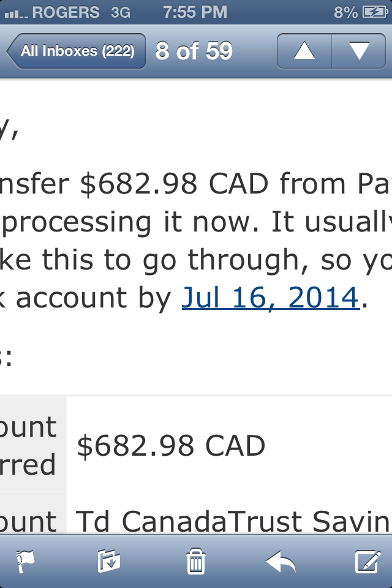Tap the reply arrow icon

click(x=281, y=562)
